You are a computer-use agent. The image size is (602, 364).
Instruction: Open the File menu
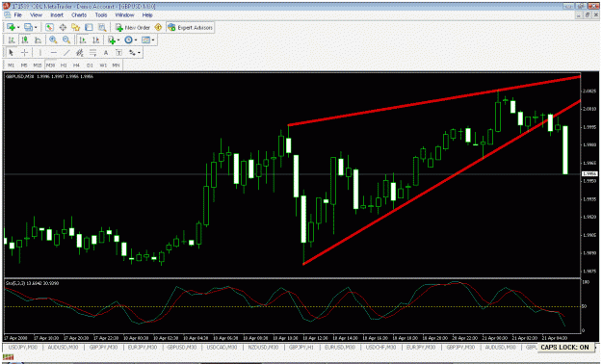tap(17, 15)
